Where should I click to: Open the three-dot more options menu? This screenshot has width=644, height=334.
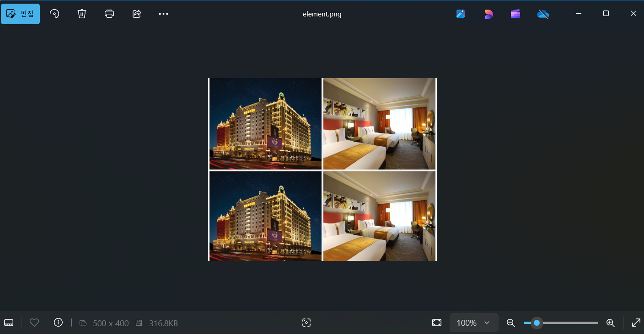(164, 14)
